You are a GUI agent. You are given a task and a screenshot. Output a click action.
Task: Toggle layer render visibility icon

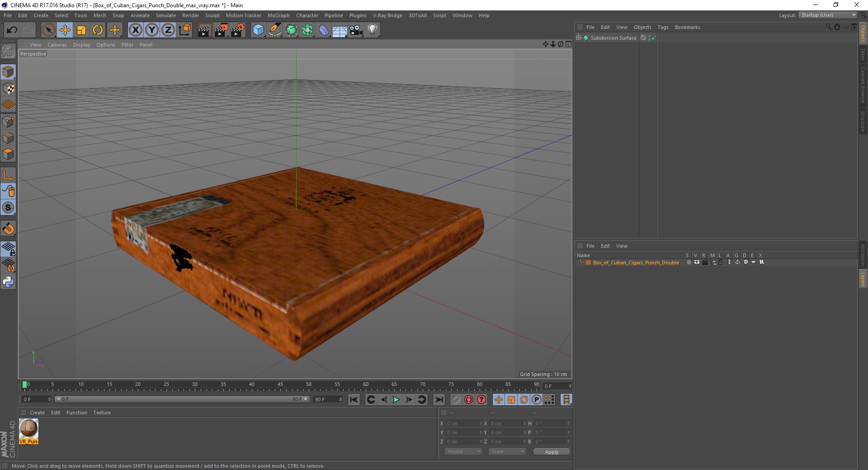[705, 262]
